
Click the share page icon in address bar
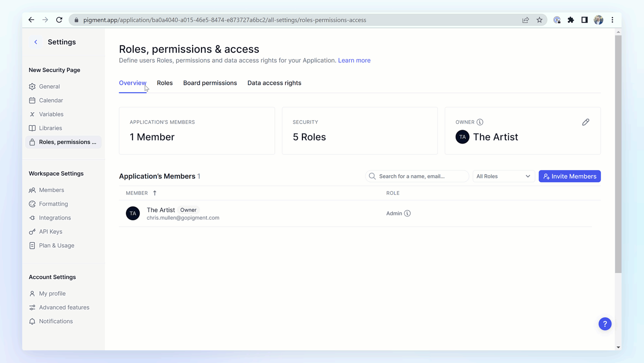pos(526,20)
